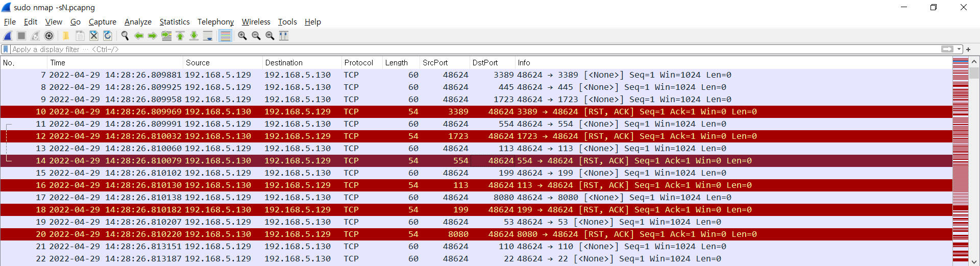Sort by the Time column header
This screenshot has width=980, height=266.
pos(115,63)
